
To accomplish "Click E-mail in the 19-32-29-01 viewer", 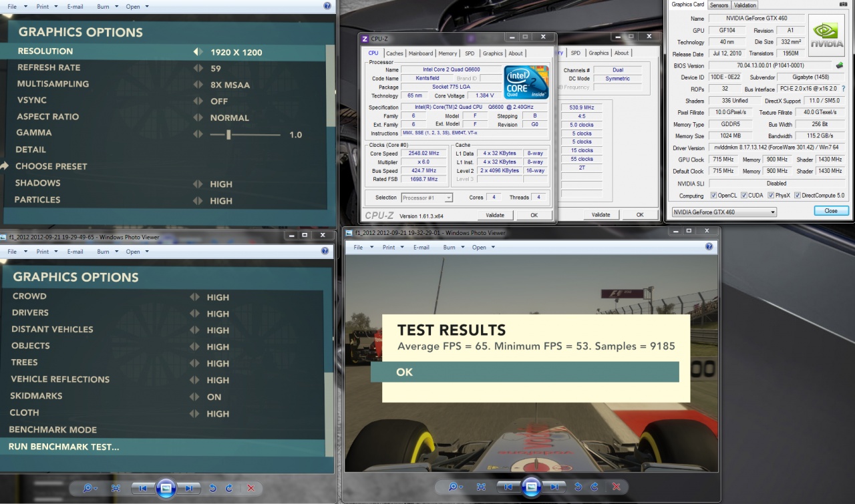I will pos(421,247).
